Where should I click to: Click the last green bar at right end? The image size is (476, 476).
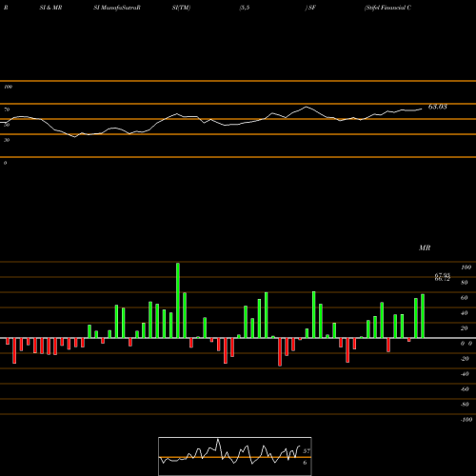tap(423, 316)
